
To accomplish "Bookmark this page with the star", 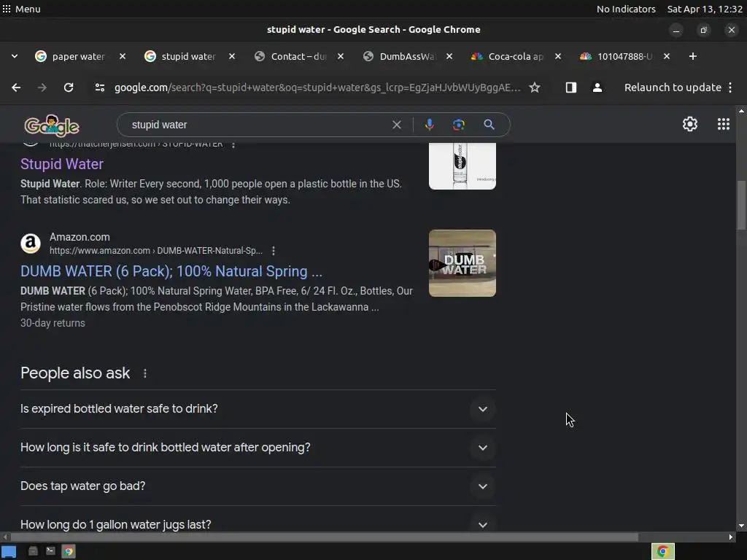I will [x=535, y=87].
